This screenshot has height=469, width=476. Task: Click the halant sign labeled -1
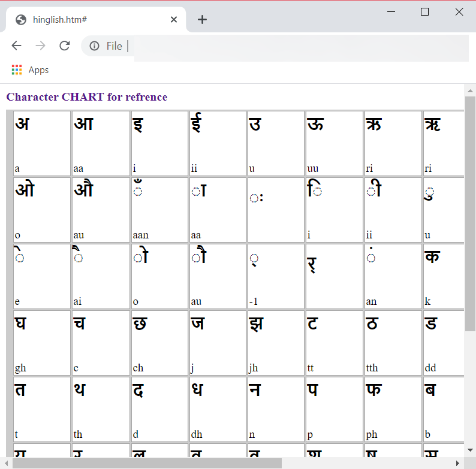[x=254, y=260]
